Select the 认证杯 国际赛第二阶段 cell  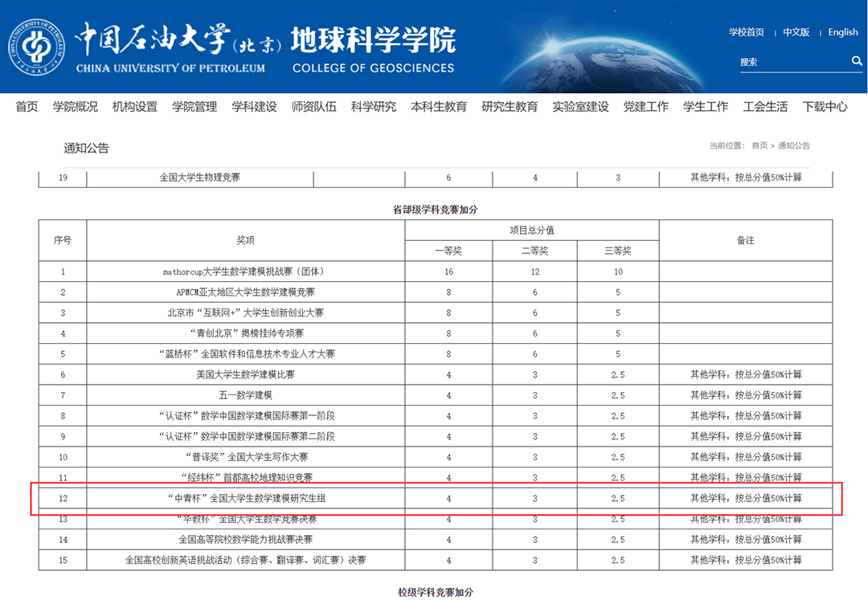246,436
